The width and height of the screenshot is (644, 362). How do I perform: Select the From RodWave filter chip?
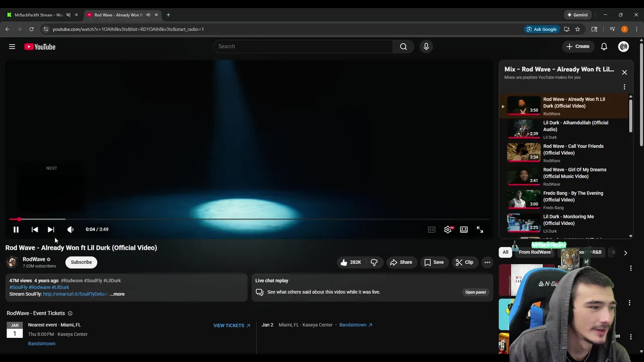pos(534,252)
